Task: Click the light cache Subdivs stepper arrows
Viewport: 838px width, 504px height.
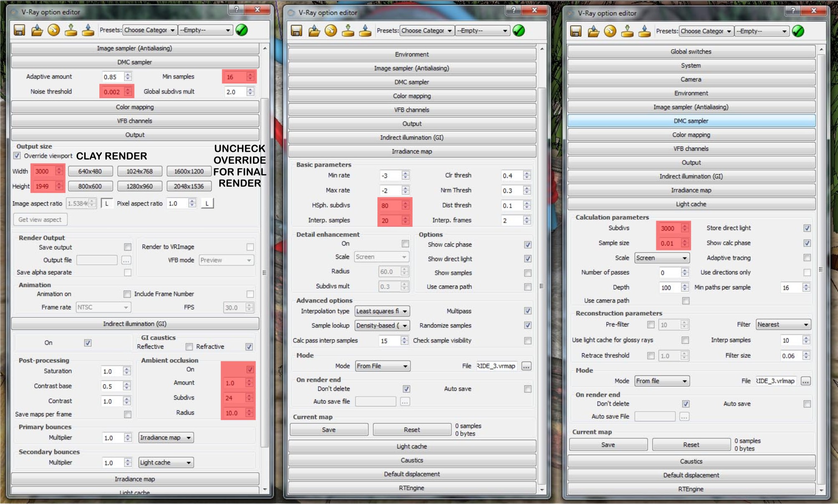Action: tap(684, 228)
